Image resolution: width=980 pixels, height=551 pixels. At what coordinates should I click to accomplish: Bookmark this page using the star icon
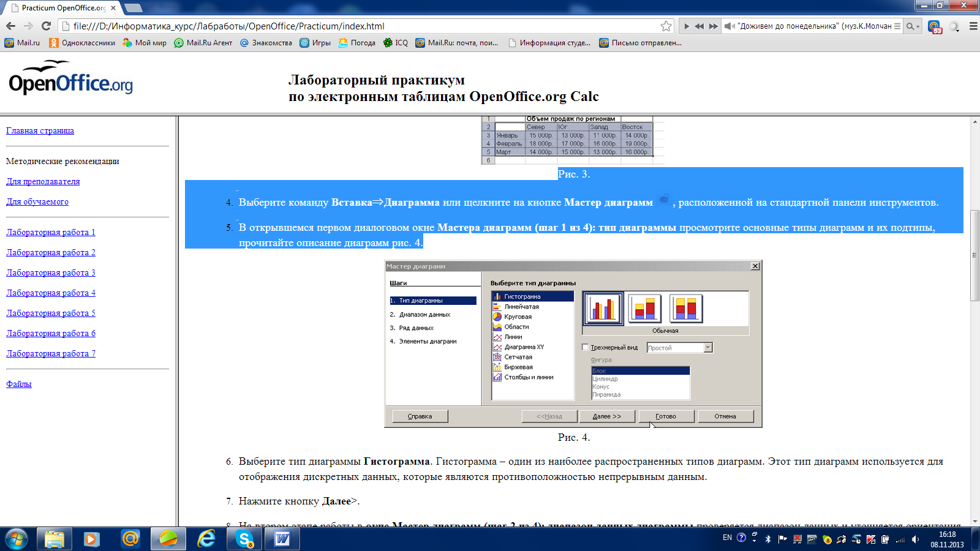(x=666, y=26)
